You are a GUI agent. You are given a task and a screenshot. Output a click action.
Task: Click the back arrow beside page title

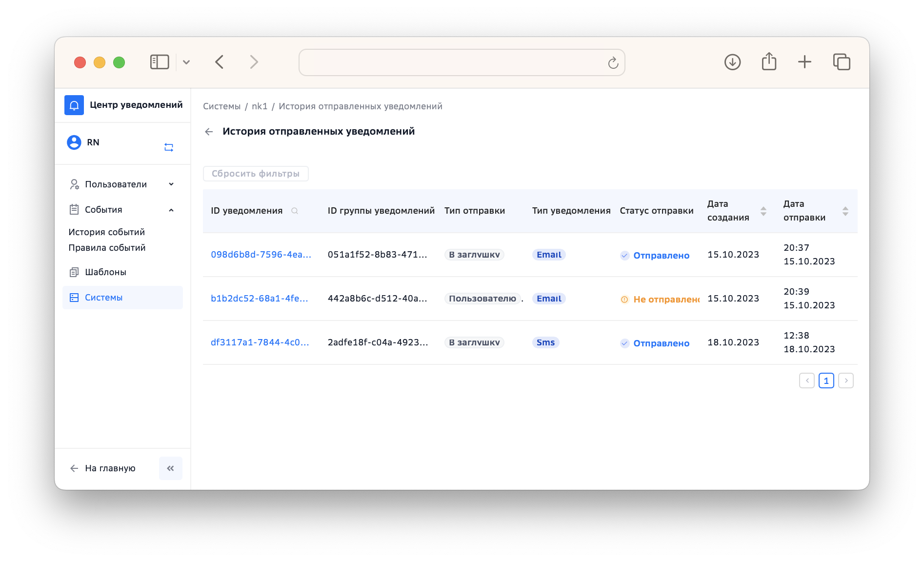[x=209, y=132]
